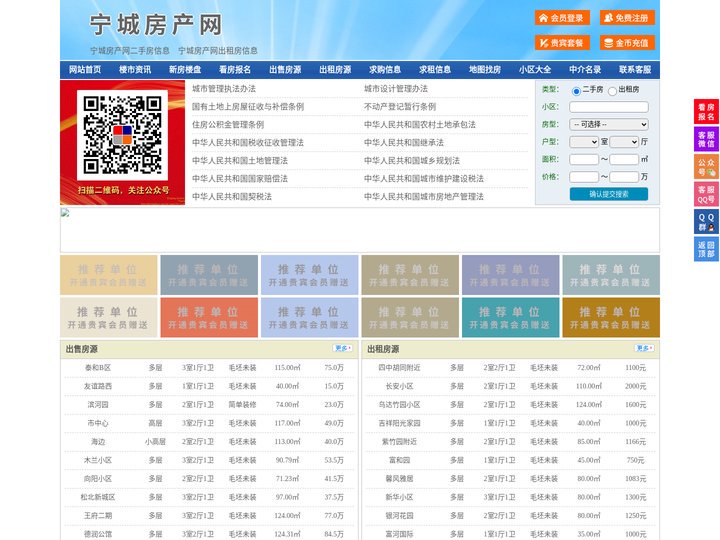Viewport: 720px width, 540px height.
Task: Open the 厅 count dropdown
Action: [624, 142]
